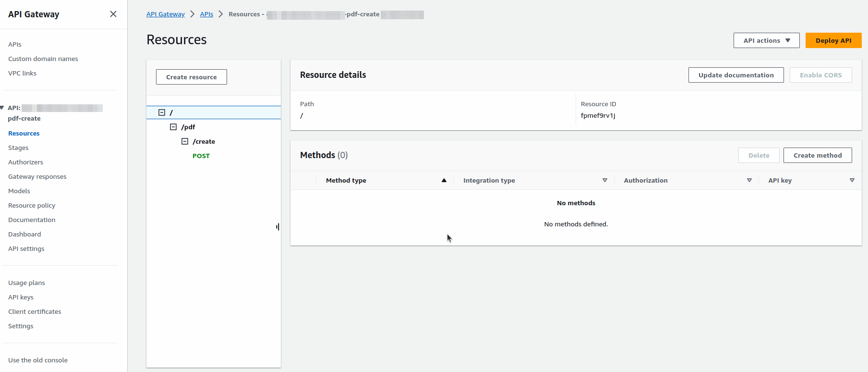Image resolution: width=868 pixels, height=372 pixels.
Task: Sort by Integration type column arrow
Action: coord(605,180)
